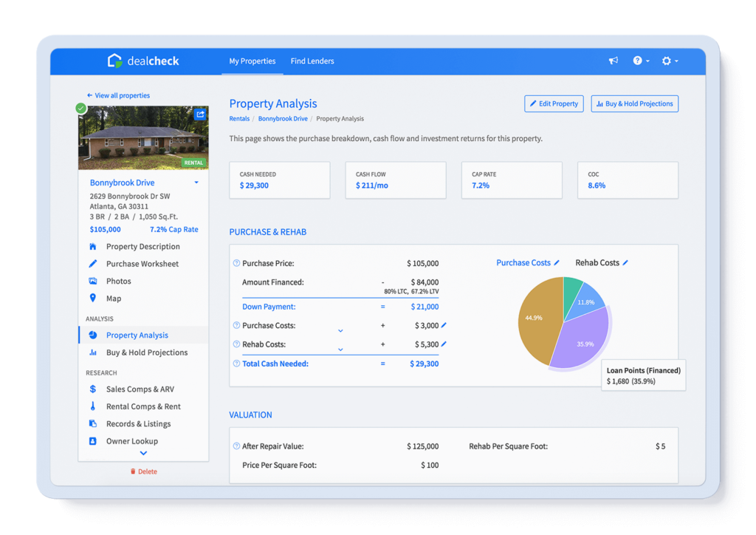Expand the Rehab Costs breakdown chevron
756x535 pixels.
coord(340,350)
